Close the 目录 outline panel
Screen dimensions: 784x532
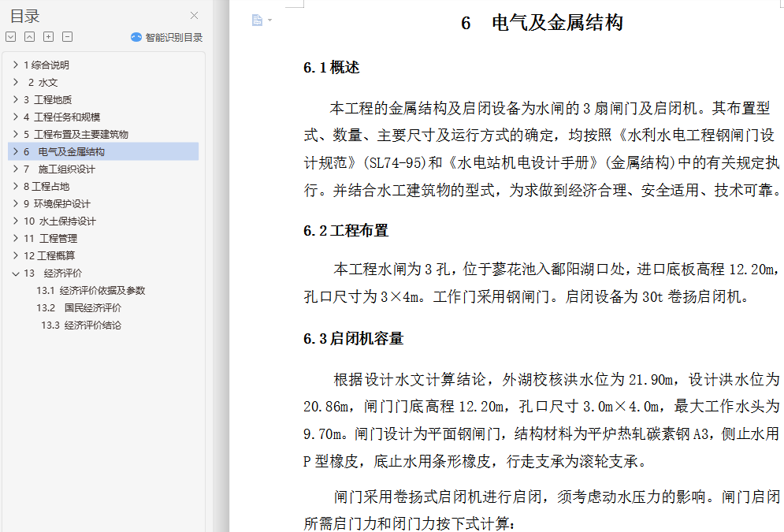point(194,16)
